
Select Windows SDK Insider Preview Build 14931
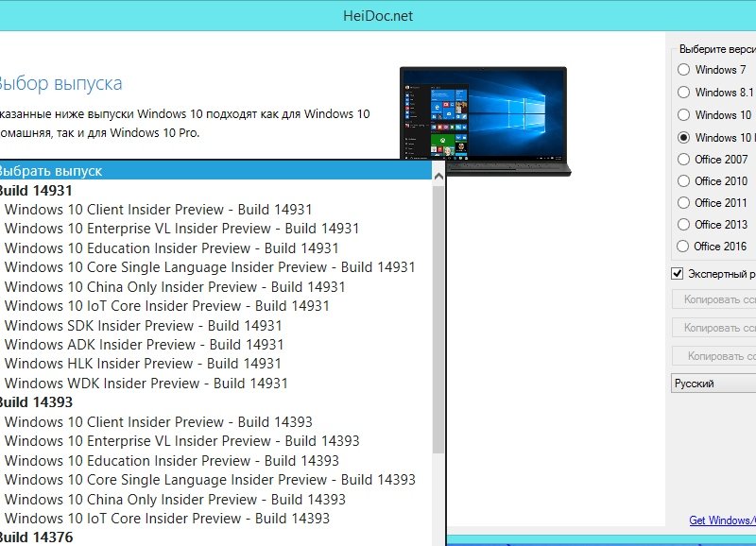click(x=215, y=326)
